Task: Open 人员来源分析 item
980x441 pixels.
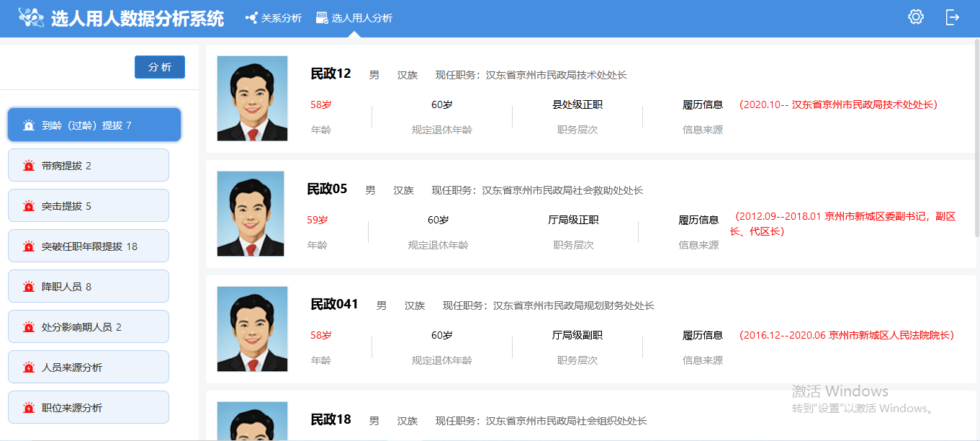Action: pyautogui.click(x=89, y=367)
